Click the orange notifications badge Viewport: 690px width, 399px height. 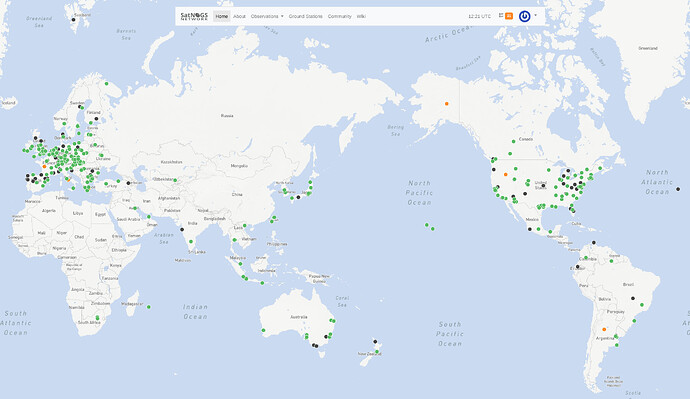coord(509,16)
